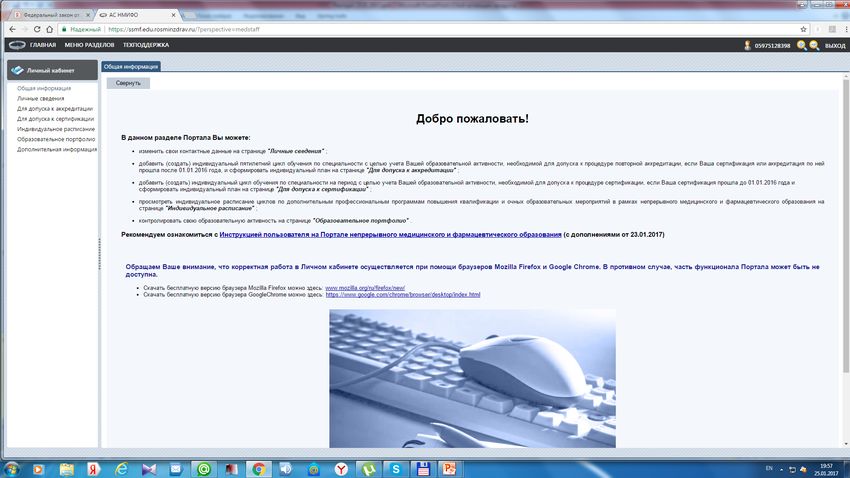
Task: Click the browser address bar URL
Action: click(x=184, y=29)
